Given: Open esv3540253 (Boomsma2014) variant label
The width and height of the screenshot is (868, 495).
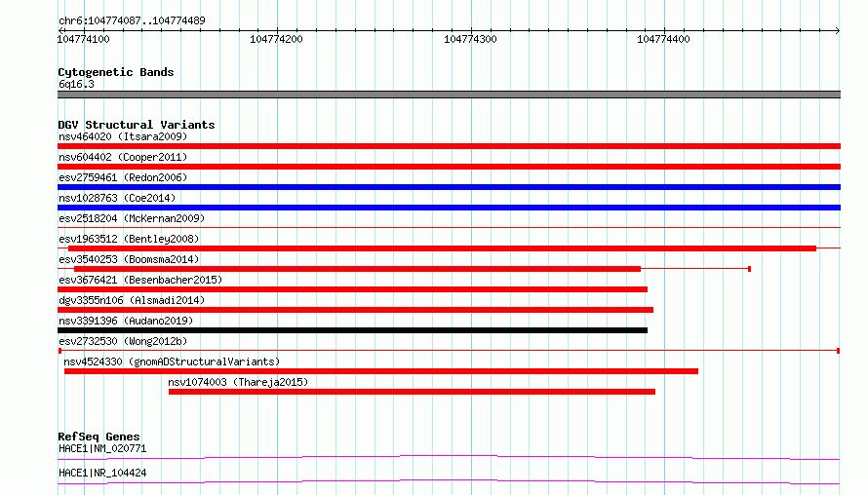Looking at the screenshot, I should (129, 259).
